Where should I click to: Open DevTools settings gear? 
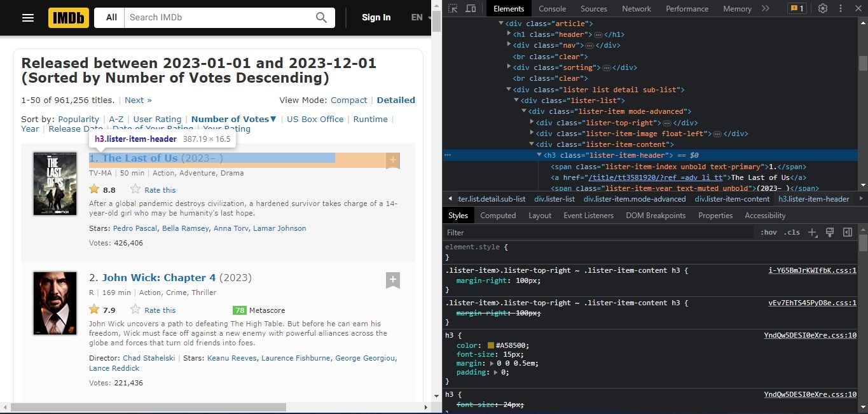coord(823,8)
